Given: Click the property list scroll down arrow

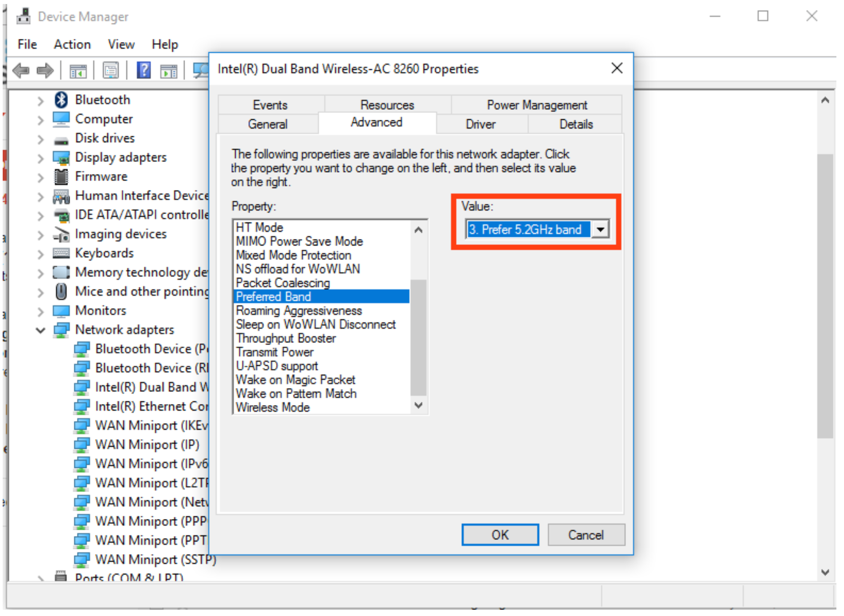Looking at the screenshot, I should pyautogui.click(x=418, y=405).
